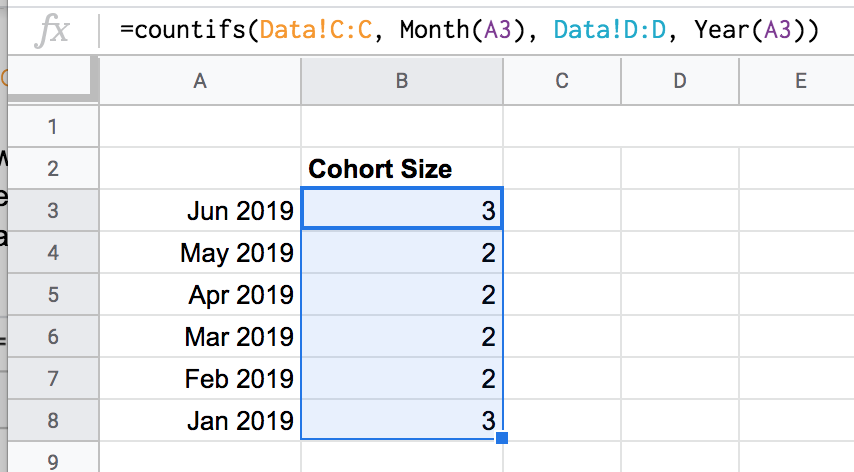The height and width of the screenshot is (472, 854).
Task: Select column E header
Action: [800, 82]
